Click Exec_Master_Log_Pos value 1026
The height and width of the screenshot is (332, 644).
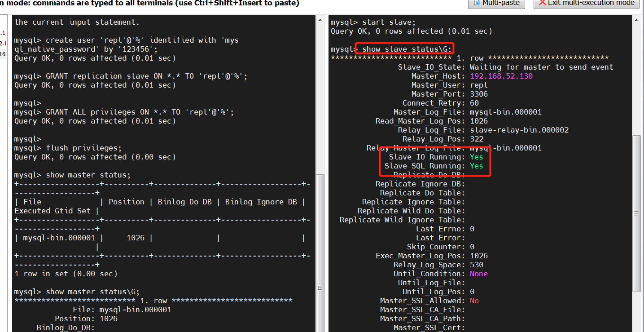pos(478,256)
